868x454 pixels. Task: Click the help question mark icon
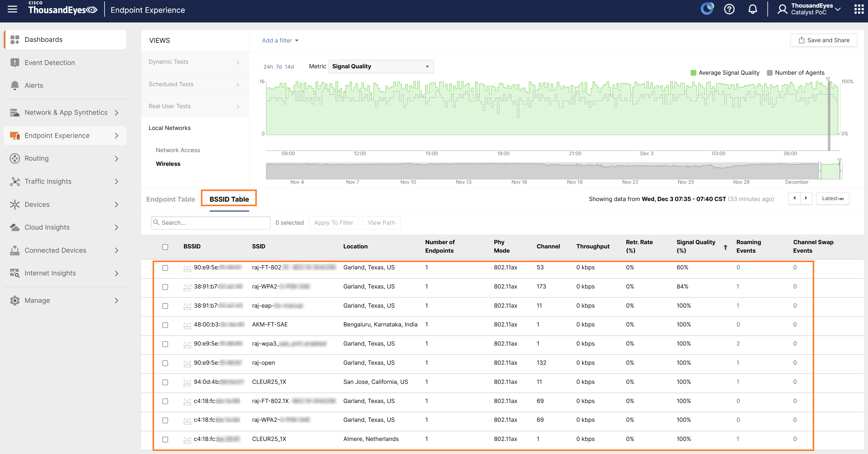click(x=729, y=9)
